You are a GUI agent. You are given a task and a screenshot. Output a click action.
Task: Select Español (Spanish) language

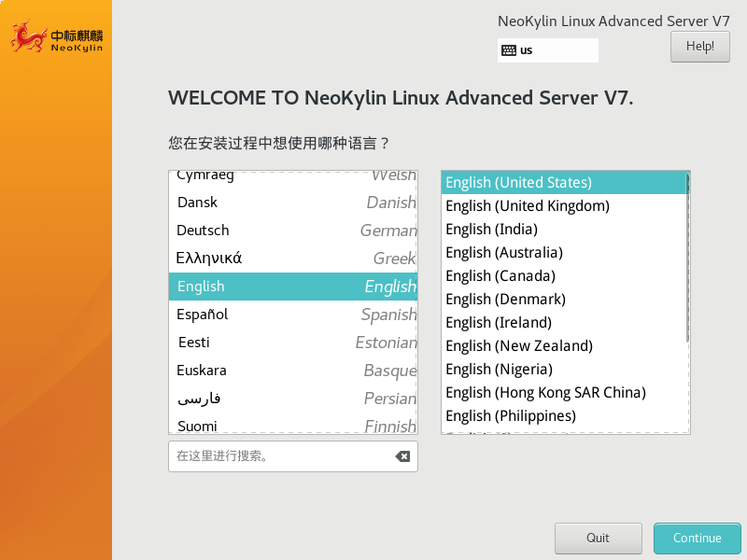293,315
